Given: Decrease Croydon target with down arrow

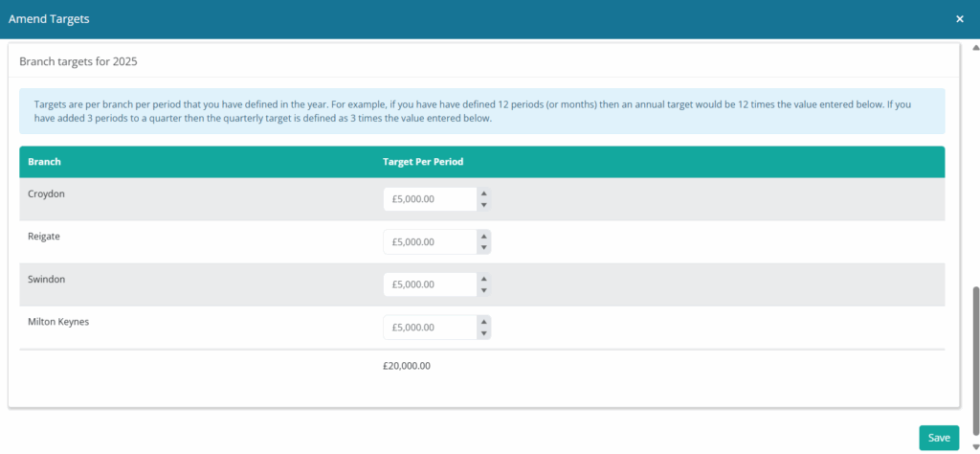Looking at the screenshot, I should tap(484, 205).
